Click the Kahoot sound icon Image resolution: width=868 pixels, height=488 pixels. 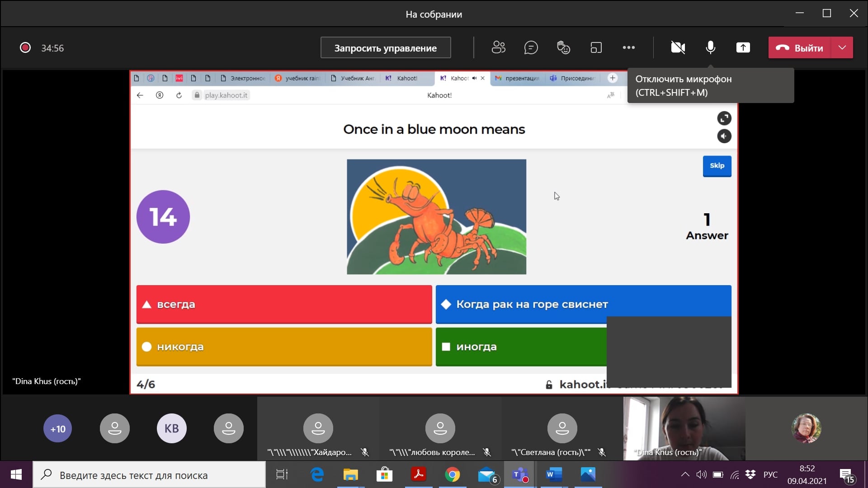[724, 136]
